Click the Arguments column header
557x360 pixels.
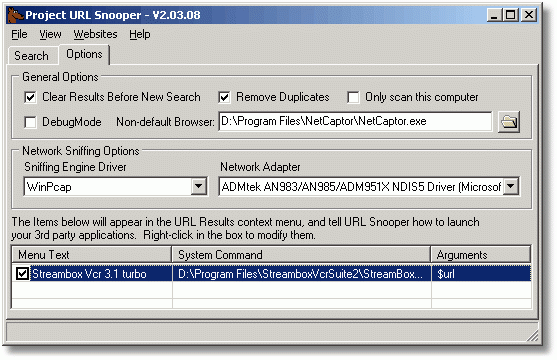tap(481, 255)
